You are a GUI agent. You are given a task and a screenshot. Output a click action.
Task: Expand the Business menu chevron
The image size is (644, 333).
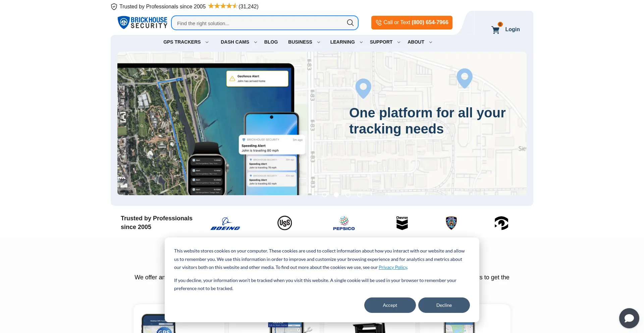(x=319, y=42)
